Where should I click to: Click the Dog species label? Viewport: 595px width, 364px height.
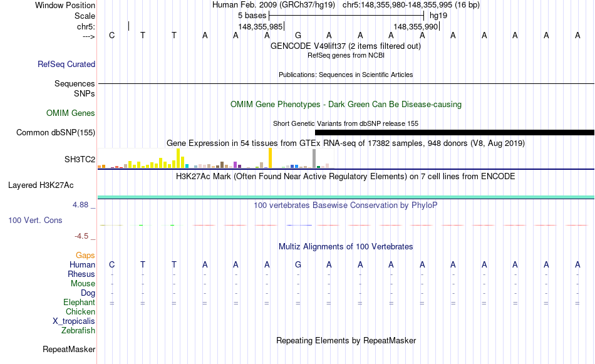(x=88, y=293)
